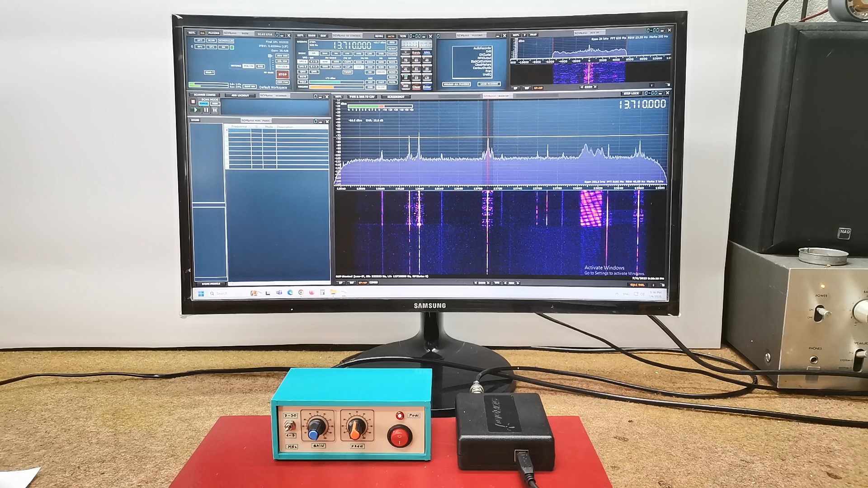This screenshot has width=868, height=488.
Task: Toggle the MUTE button
Action: (302, 77)
